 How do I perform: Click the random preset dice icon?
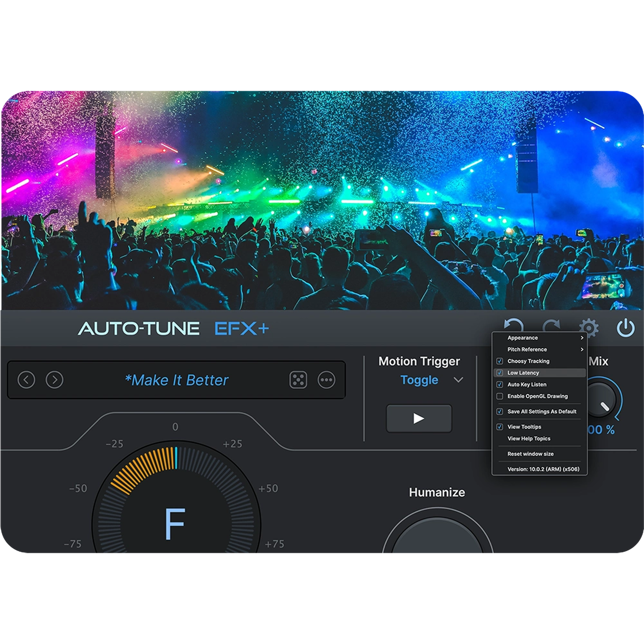pos(298,380)
